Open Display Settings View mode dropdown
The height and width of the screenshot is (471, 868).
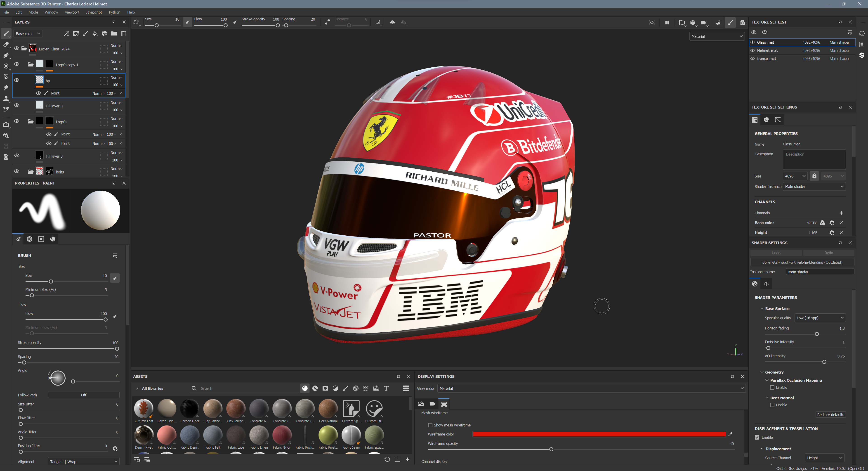(591, 388)
